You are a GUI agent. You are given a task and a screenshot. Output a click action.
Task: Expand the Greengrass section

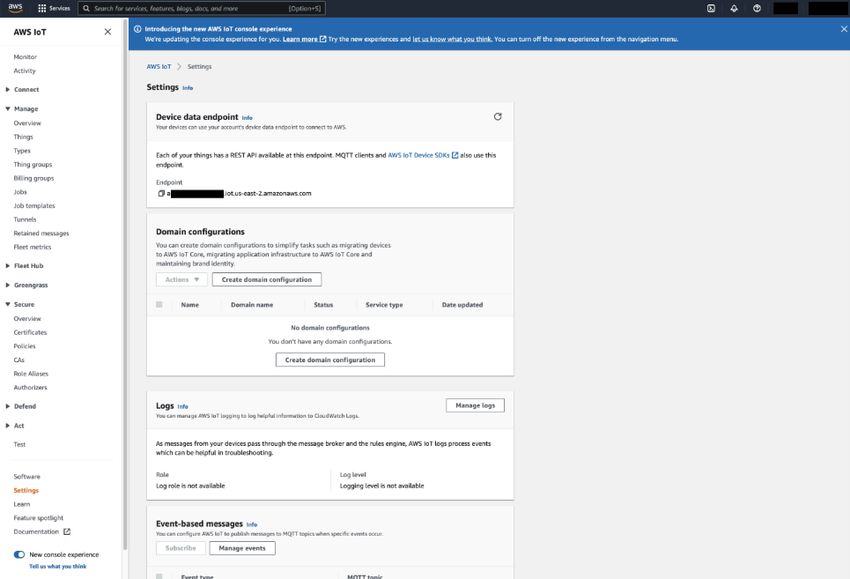point(8,285)
